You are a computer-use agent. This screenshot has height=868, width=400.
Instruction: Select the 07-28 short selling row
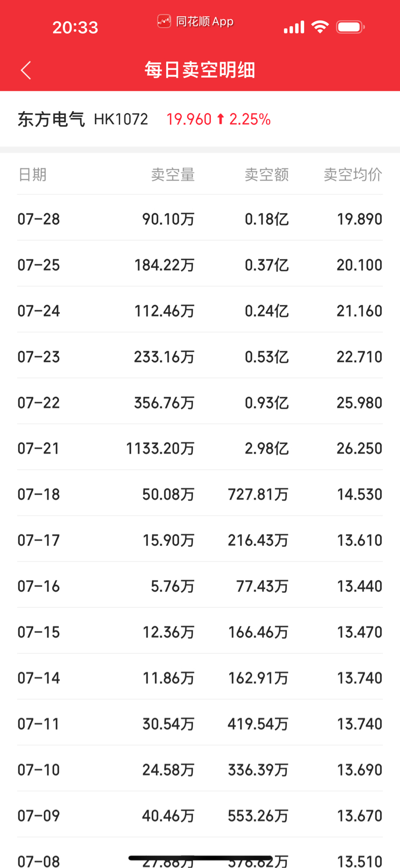200,218
